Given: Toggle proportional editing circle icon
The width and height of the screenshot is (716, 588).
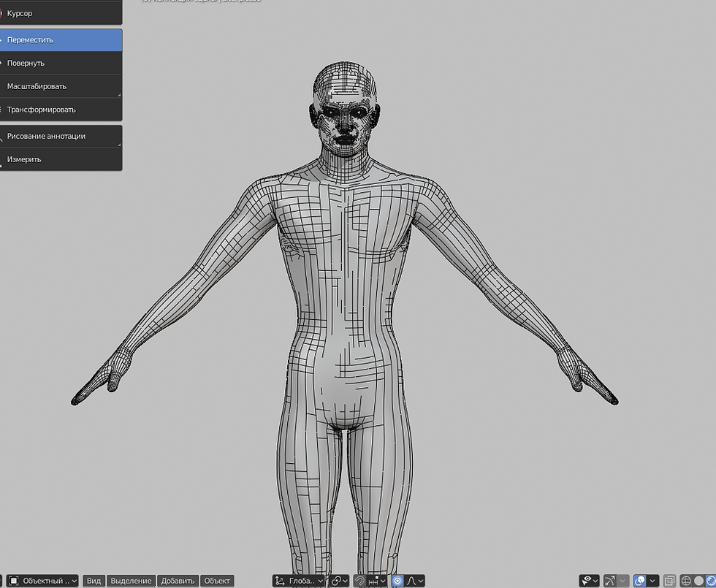Looking at the screenshot, I should (397, 581).
